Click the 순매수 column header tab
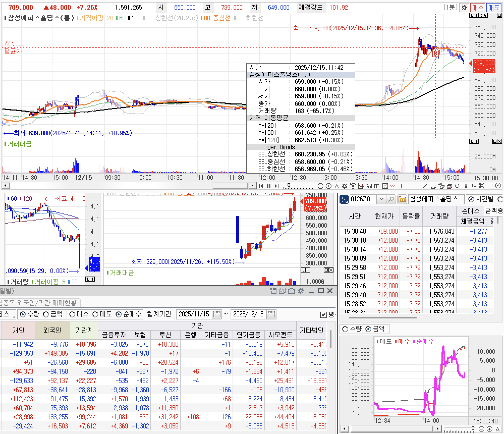 470,211
